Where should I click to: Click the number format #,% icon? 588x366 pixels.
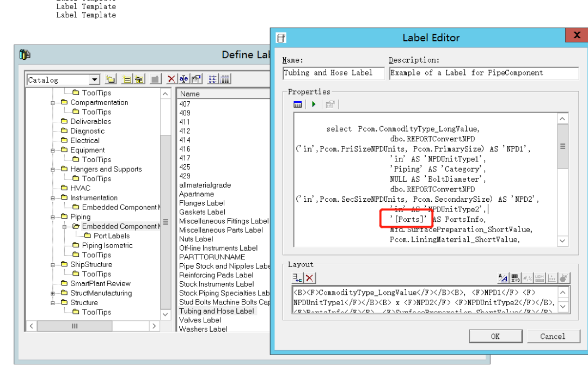pos(527,278)
